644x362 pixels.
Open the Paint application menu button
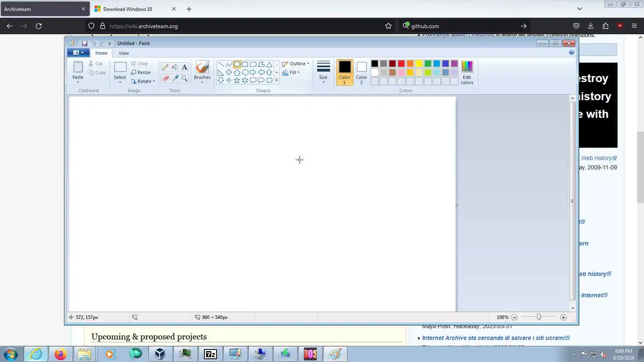78,53
